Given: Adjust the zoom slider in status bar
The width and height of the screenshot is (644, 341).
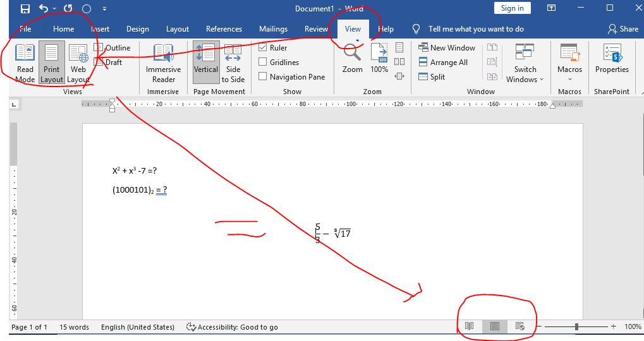Looking at the screenshot, I should [x=576, y=326].
